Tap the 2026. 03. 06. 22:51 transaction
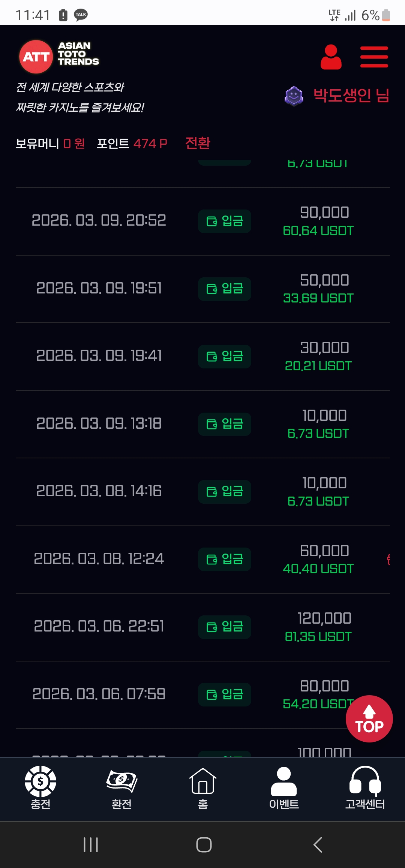The image size is (405, 868). pyautogui.click(x=99, y=626)
